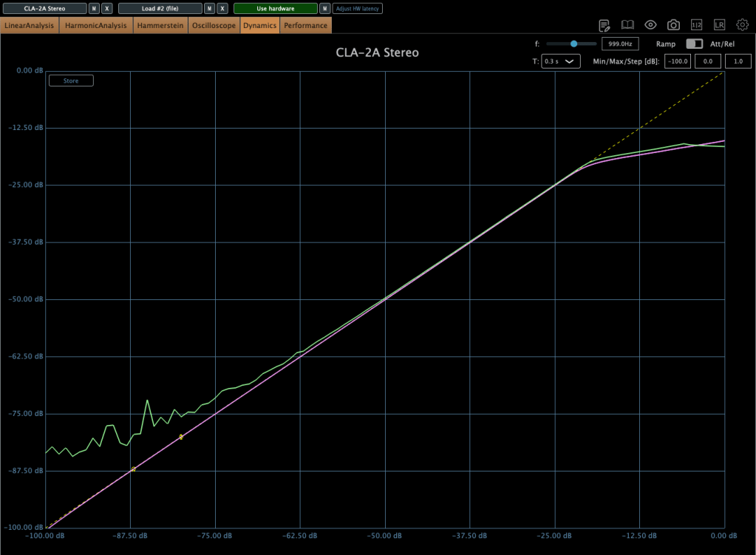Remove the Load #2 (file) slot
The height and width of the screenshot is (555, 756).
pyautogui.click(x=222, y=9)
